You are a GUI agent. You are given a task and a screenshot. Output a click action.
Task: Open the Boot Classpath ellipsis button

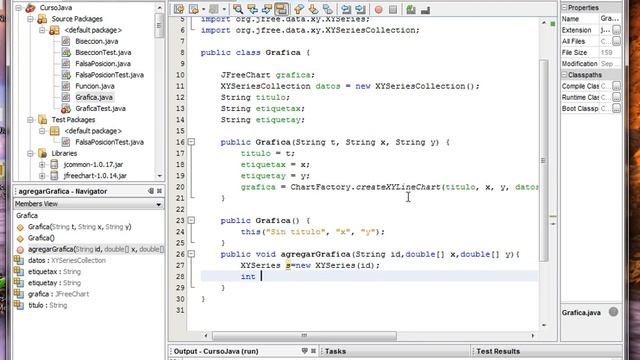click(616, 109)
